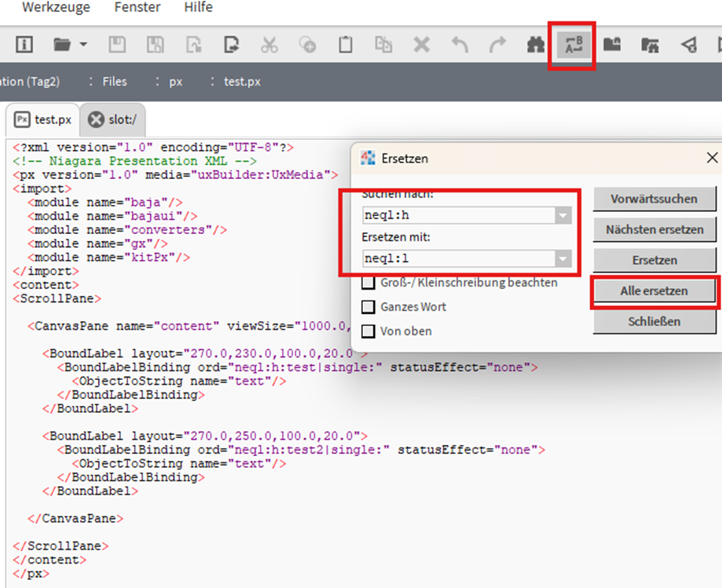Click test.px in the breadcrumb path

tap(242, 82)
